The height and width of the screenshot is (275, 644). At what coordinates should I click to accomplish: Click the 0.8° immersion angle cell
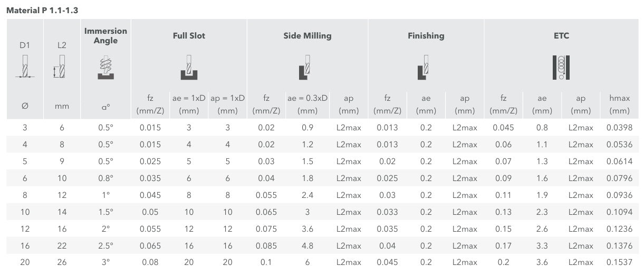click(105, 178)
